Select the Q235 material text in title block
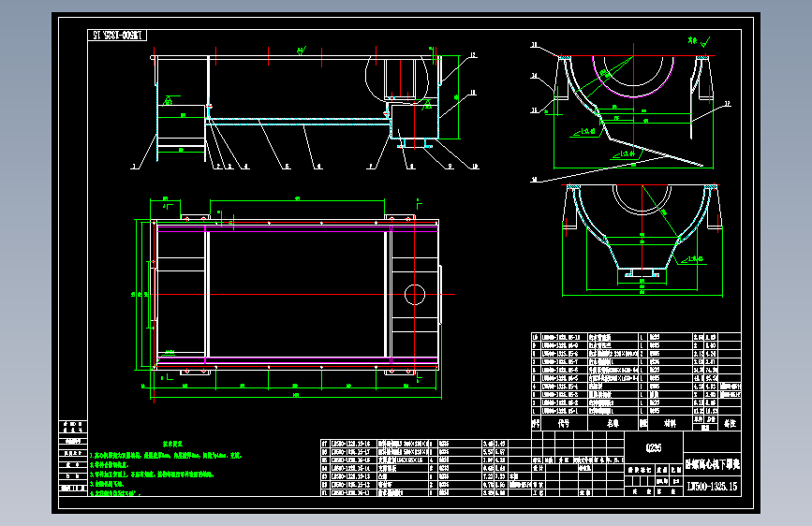The height and width of the screenshot is (526, 812). [654, 447]
